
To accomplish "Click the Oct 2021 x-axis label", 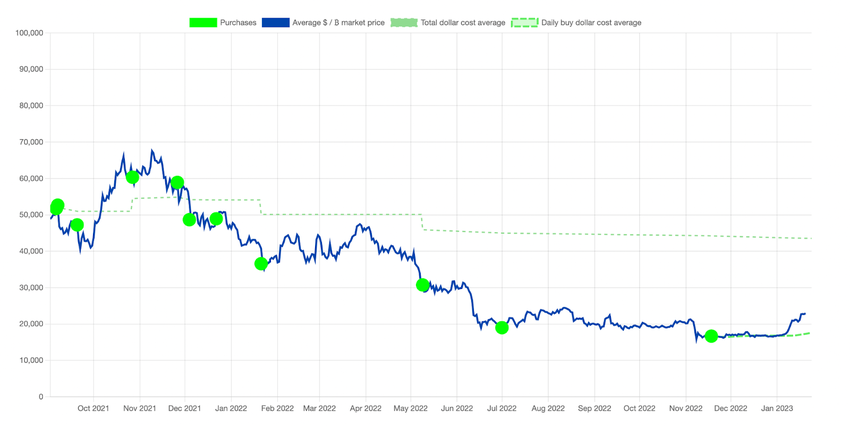I will (x=93, y=408).
